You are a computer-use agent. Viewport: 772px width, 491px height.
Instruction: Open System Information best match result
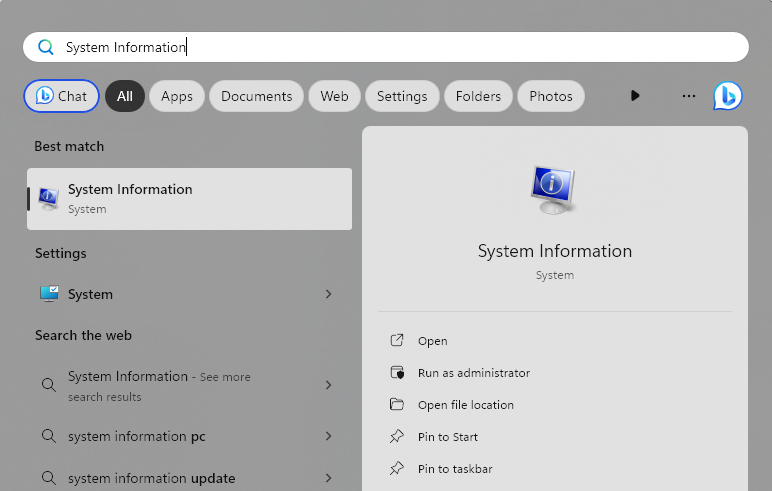click(x=189, y=199)
